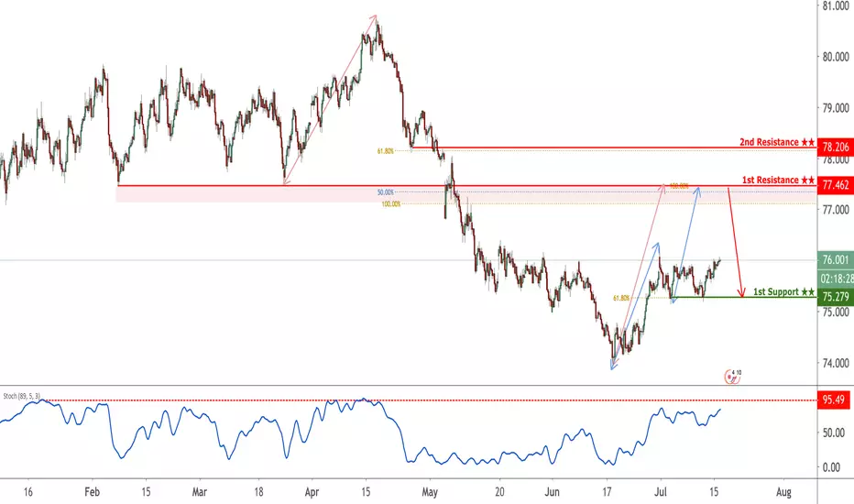Select the red 2nd Resistance horizontal line
The height and width of the screenshot is (504, 854).
614,148
